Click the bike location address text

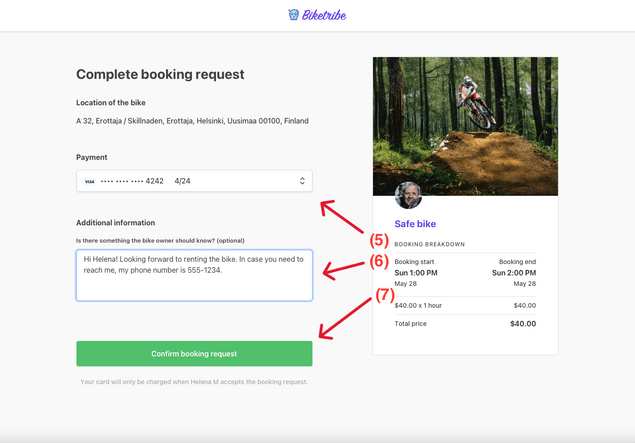click(x=192, y=121)
